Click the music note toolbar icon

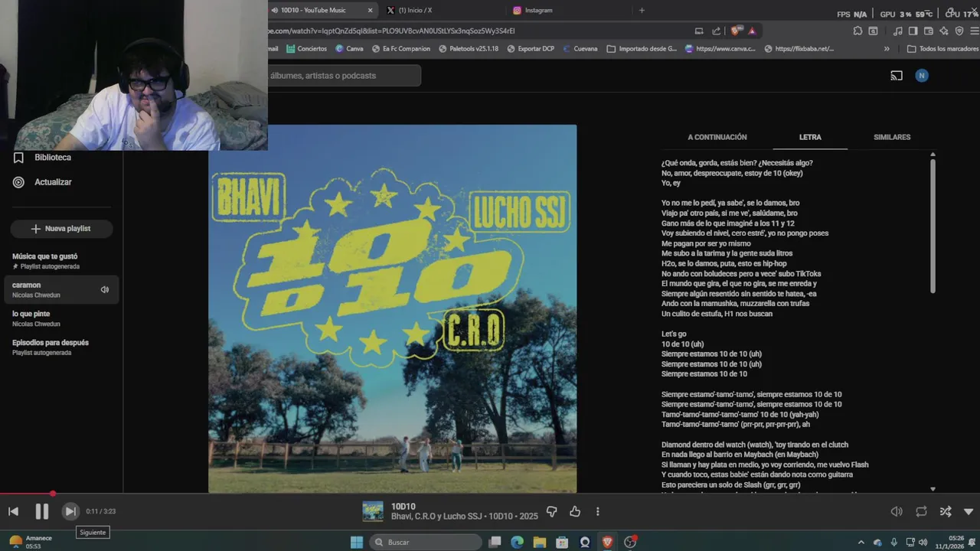[x=897, y=31]
